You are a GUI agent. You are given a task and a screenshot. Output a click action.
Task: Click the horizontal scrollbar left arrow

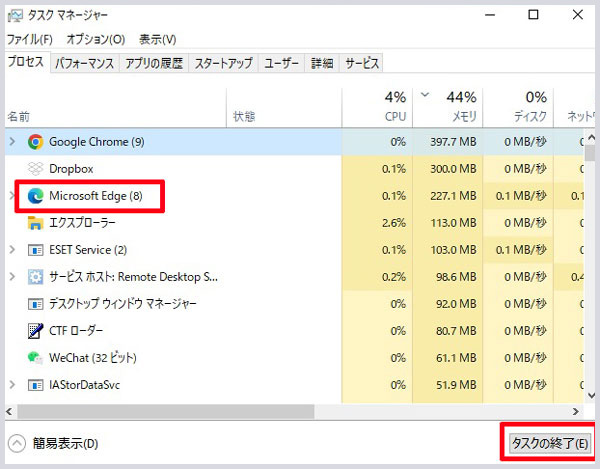click(x=10, y=412)
